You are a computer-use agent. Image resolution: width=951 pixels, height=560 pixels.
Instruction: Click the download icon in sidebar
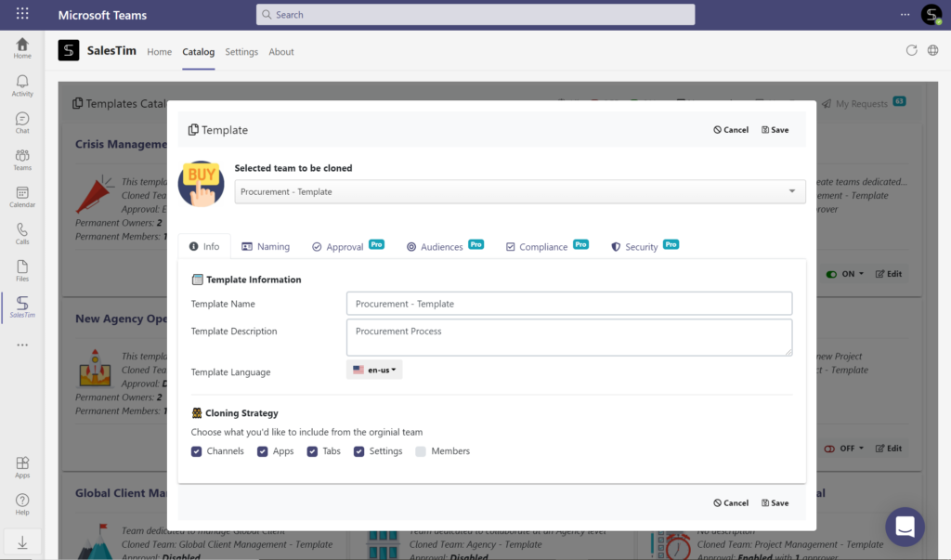(22, 542)
